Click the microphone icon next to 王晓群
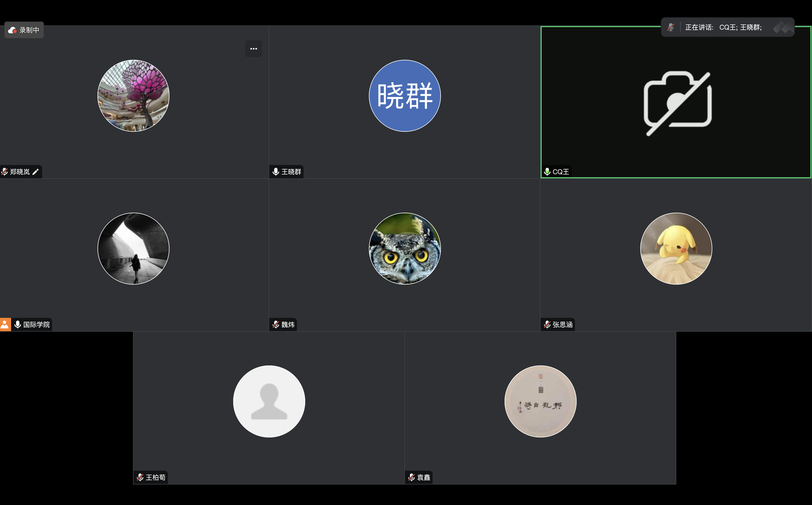This screenshot has width=812, height=505. click(275, 171)
